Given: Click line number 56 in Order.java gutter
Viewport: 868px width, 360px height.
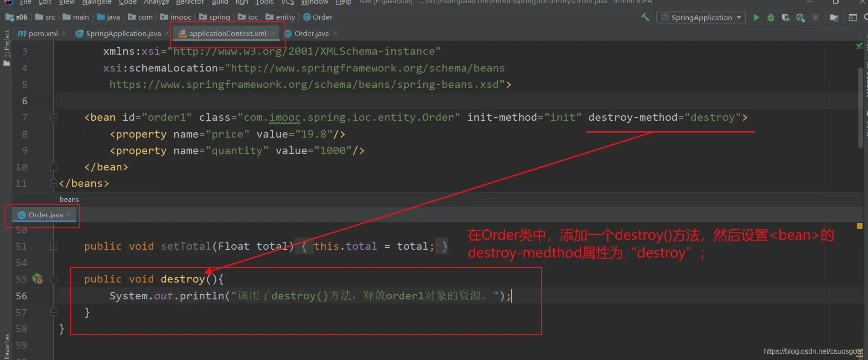Looking at the screenshot, I should tap(21, 296).
